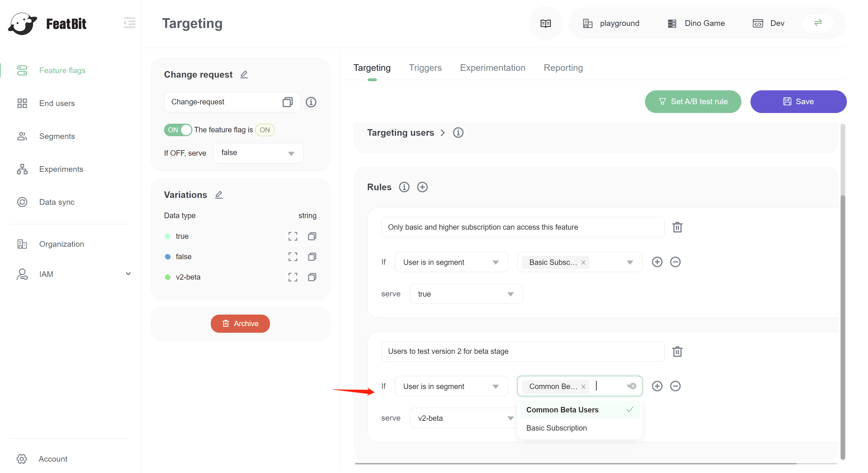Collapse the sidebar menu icon

point(129,23)
